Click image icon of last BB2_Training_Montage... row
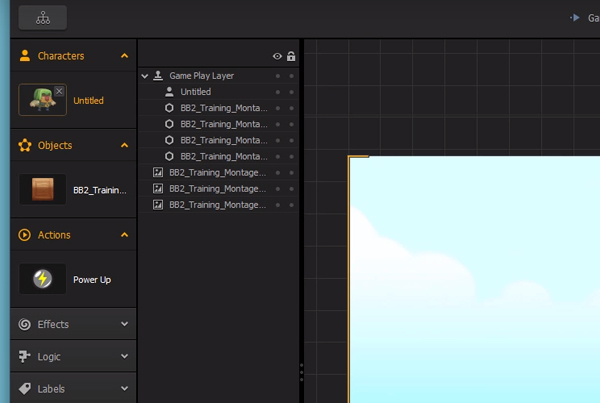The height and width of the screenshot is (403, 600). [158, 205]
